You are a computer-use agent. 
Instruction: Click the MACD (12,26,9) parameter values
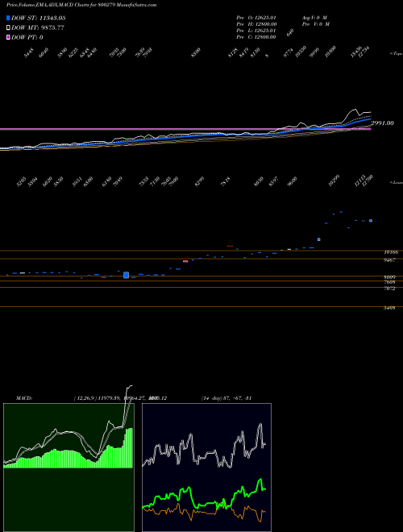coord(120,398)
